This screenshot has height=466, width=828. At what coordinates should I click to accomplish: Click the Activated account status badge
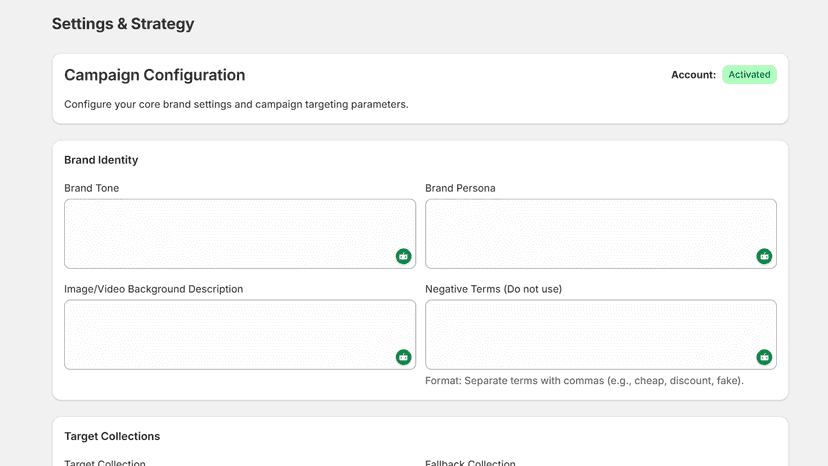(x=749, y=74)
